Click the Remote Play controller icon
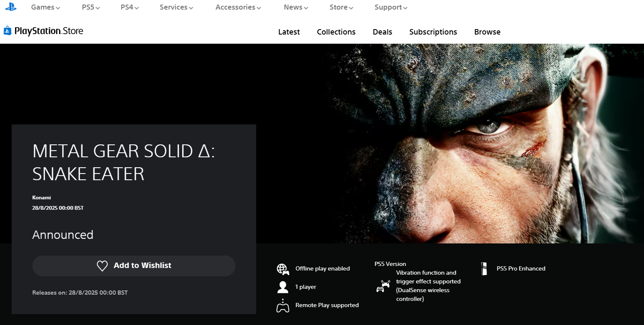This screenshot has width=644, height=325. pyautogui.click(x=282, y=305)
